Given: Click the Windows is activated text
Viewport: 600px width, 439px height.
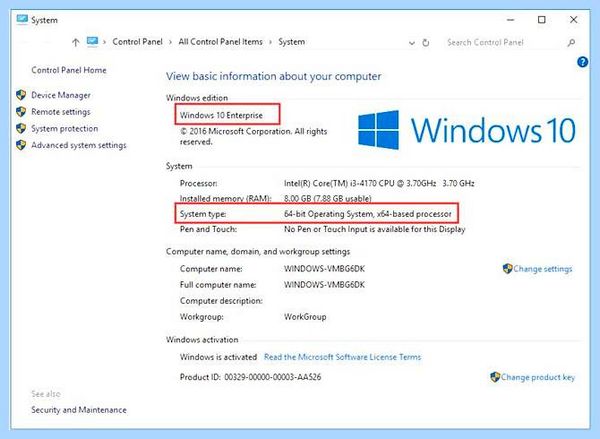Looking at the screenshot, I should coord(218,357).
